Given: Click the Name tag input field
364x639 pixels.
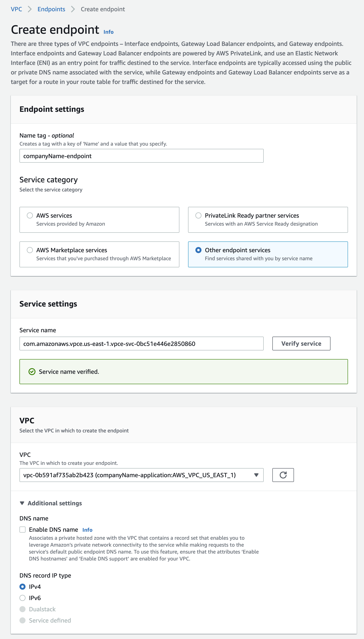Looking at the screenshot, I should pyautogui.click(x=141, y=156).
